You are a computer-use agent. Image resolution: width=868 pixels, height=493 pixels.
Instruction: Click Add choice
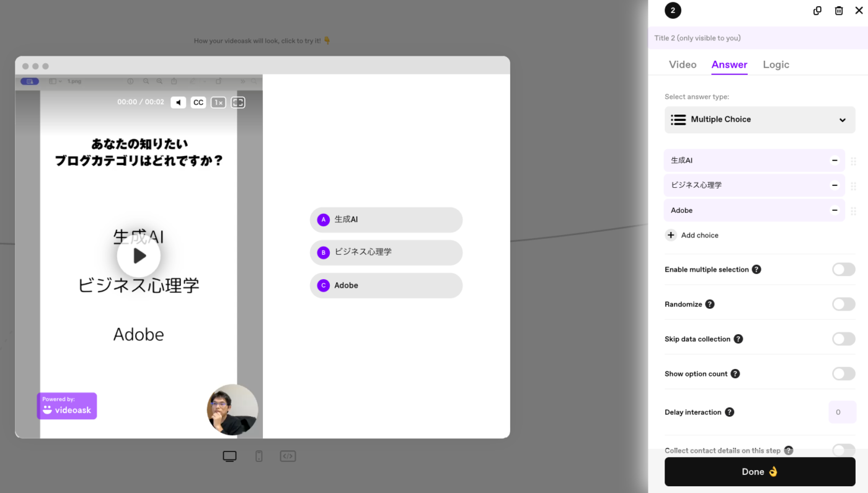click(692, 235)
